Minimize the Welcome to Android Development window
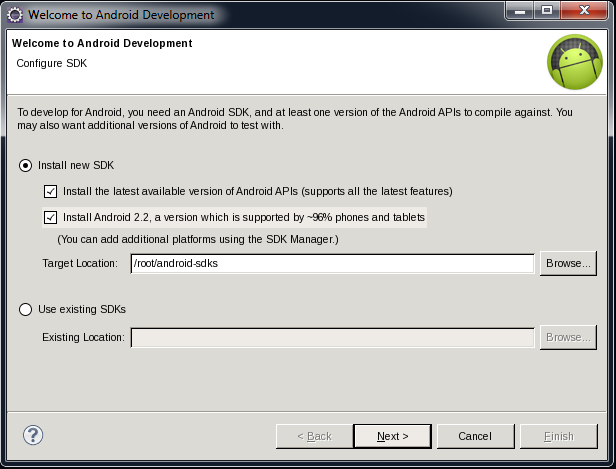 coord(520,12)
